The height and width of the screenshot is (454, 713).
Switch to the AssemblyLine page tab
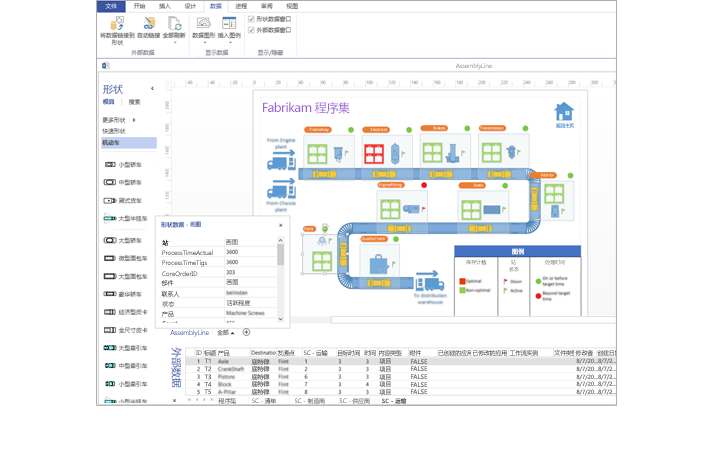pos(190,333)
